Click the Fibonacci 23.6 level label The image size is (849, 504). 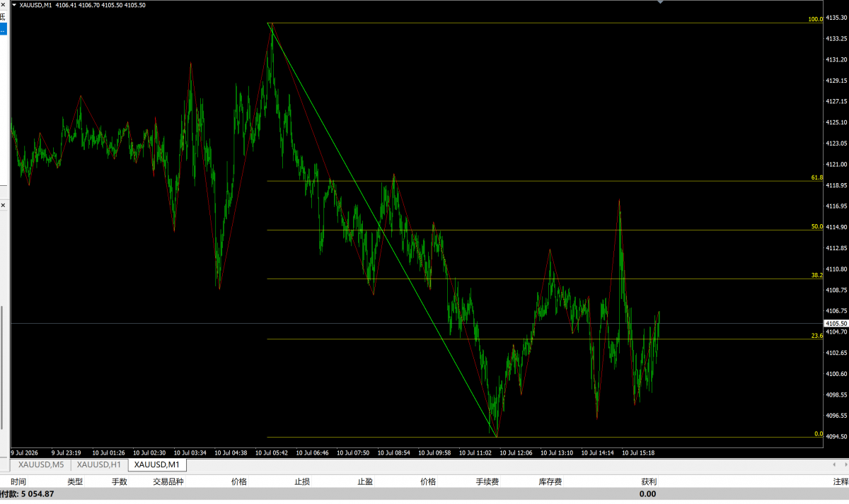tap(817, 335)
